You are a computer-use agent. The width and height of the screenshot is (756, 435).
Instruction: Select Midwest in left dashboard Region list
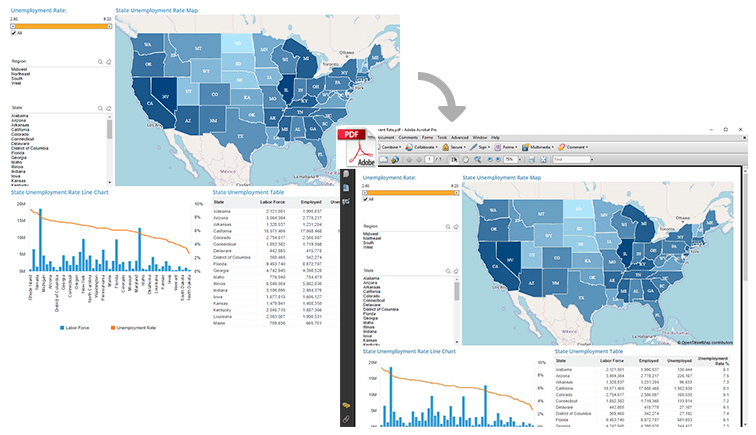click(19, 69)
